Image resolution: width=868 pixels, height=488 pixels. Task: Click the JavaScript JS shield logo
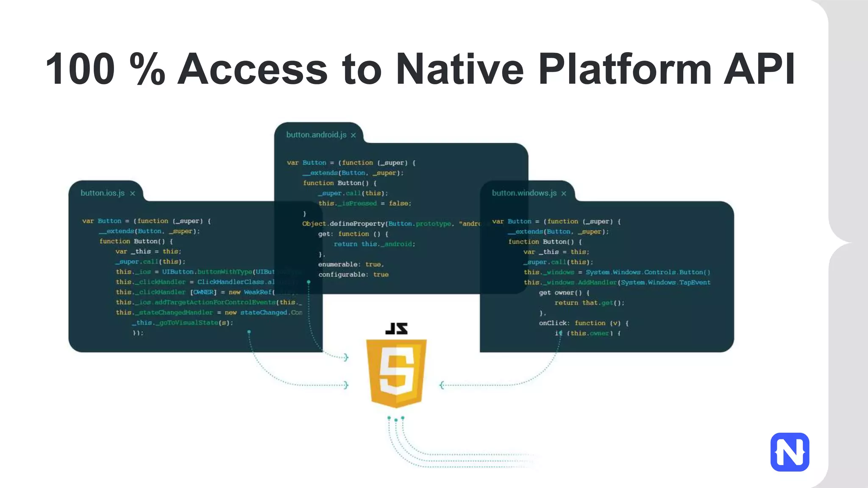point(396,373)
